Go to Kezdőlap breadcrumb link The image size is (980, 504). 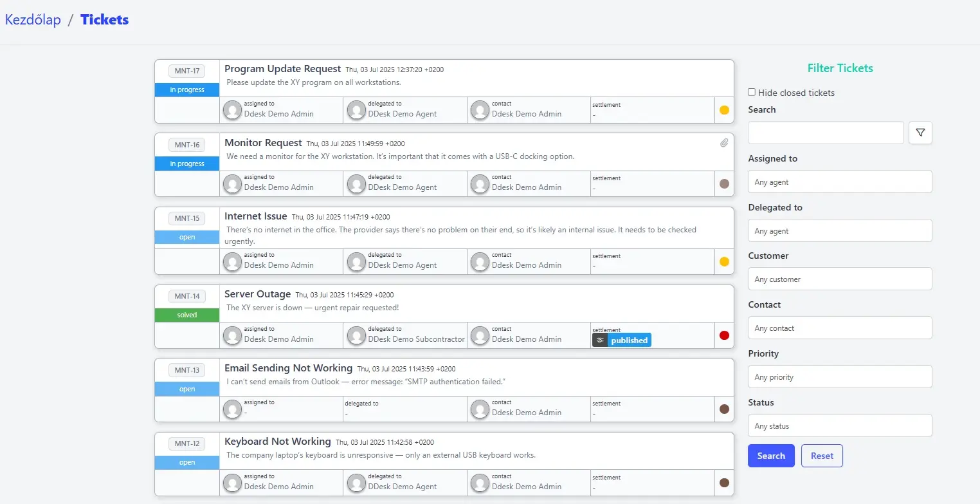(33, 20)
